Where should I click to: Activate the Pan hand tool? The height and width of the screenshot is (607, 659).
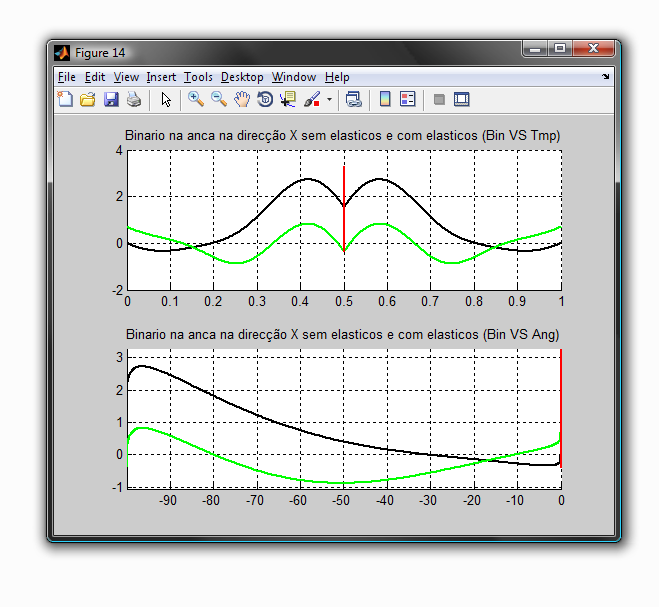(x=242, y=99)
